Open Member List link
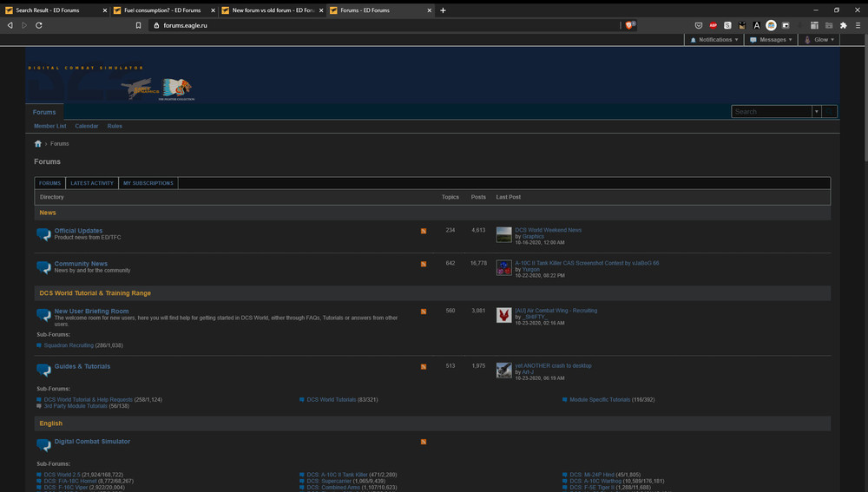Viewport: 868px width, 492px height. (49, 126)
